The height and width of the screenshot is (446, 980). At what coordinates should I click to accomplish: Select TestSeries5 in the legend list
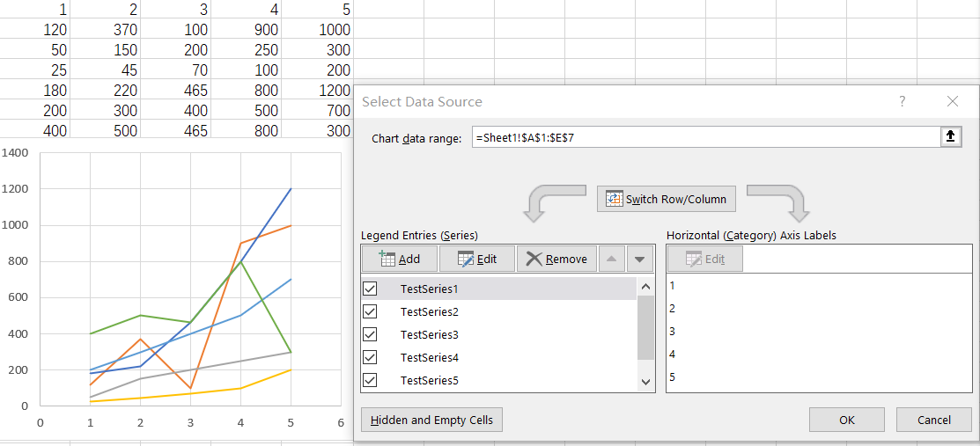(429, 380)
